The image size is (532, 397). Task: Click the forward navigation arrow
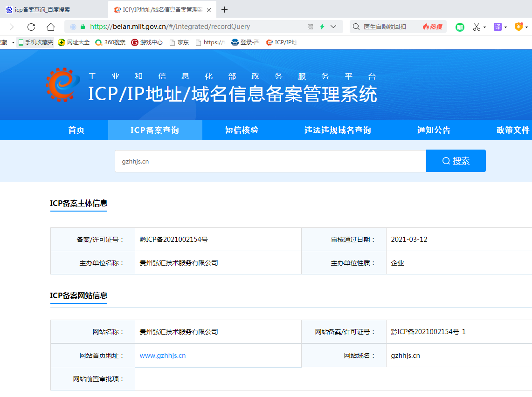tap(12, 27)
